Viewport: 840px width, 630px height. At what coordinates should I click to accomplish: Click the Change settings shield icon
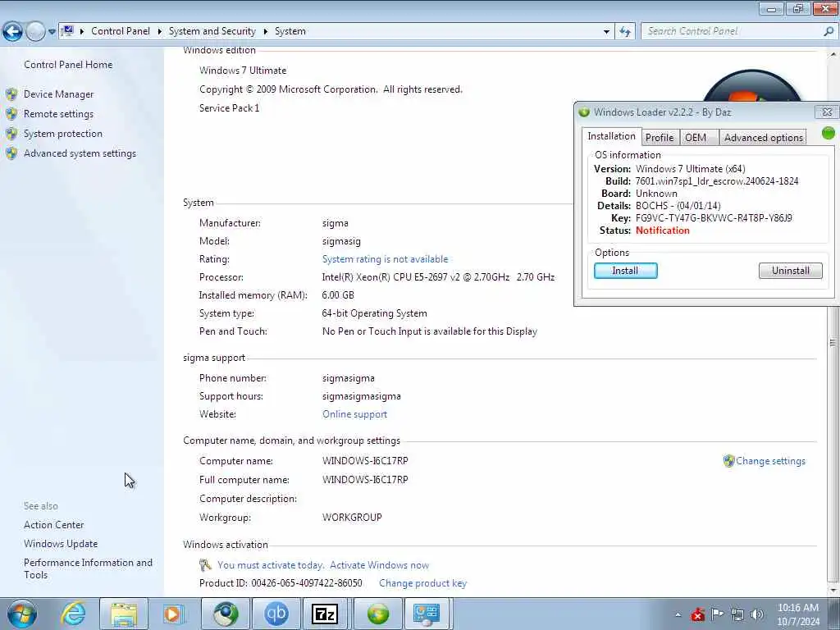click(728, 461)
